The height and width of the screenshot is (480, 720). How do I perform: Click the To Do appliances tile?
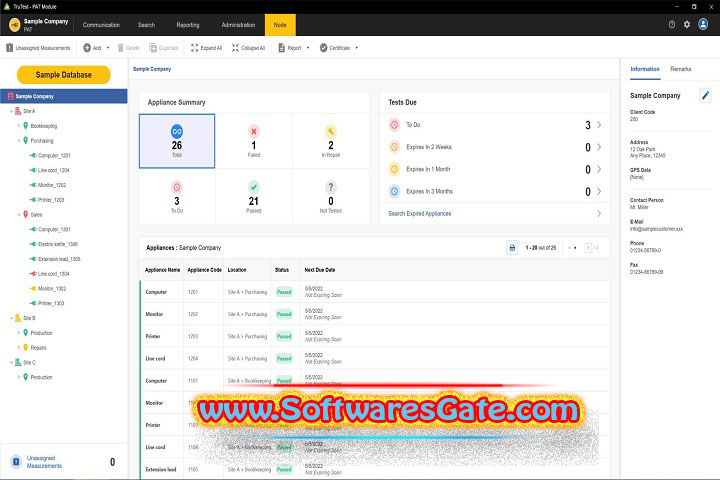tap(177, 197)
